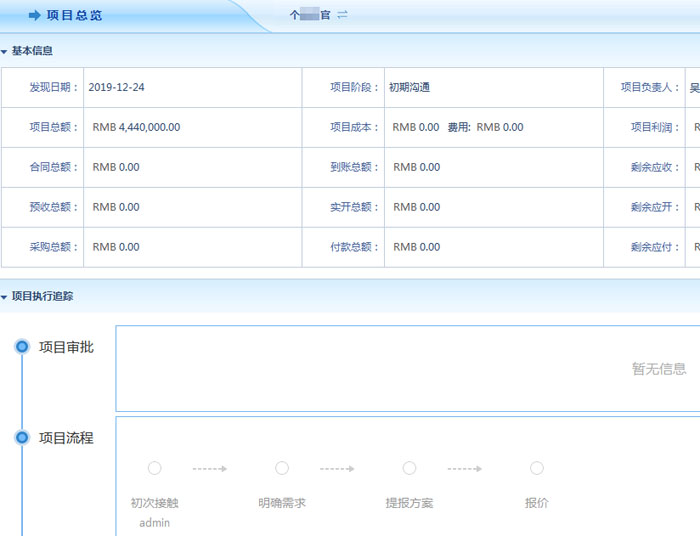Select the 初次接触 stage circle

click(x=154, y=468)
